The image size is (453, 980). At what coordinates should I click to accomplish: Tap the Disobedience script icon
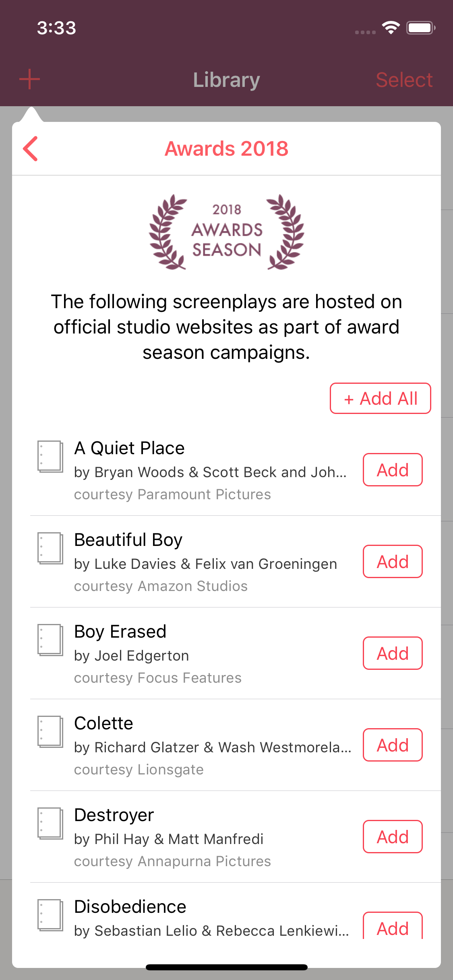[x=50, y=915]
